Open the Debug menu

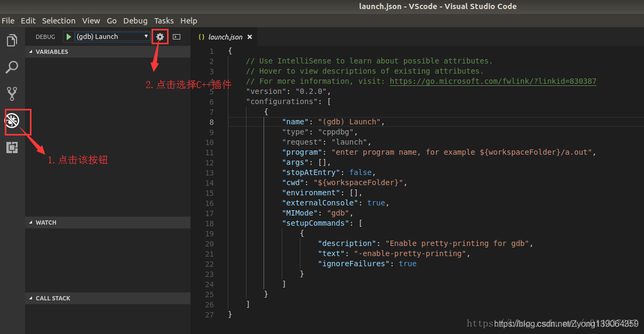tap(135, 20)
